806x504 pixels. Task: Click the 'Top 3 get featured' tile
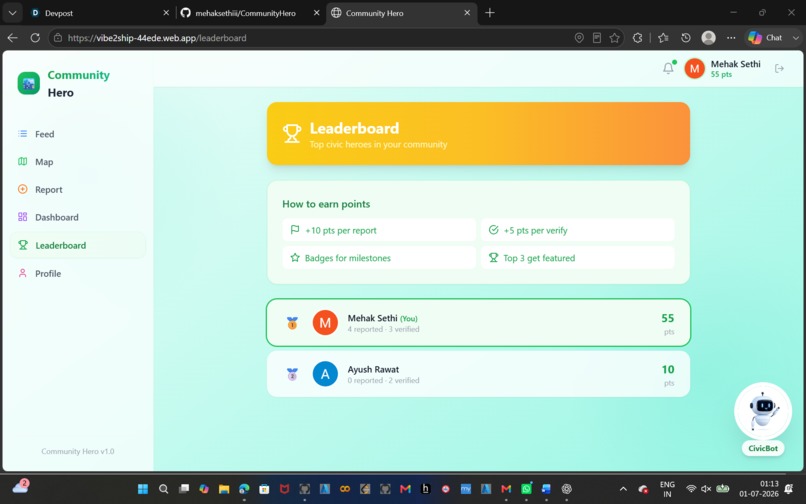click(577, 258)
